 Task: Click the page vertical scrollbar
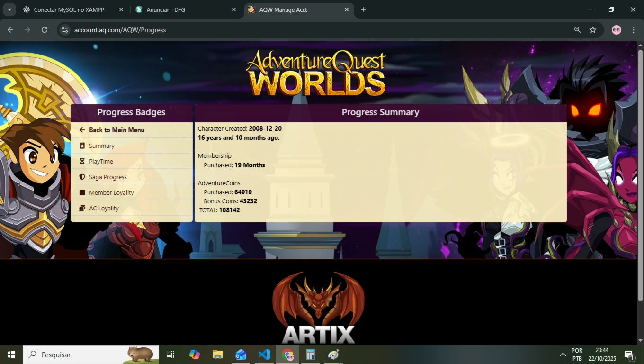[x=640, y=175]
